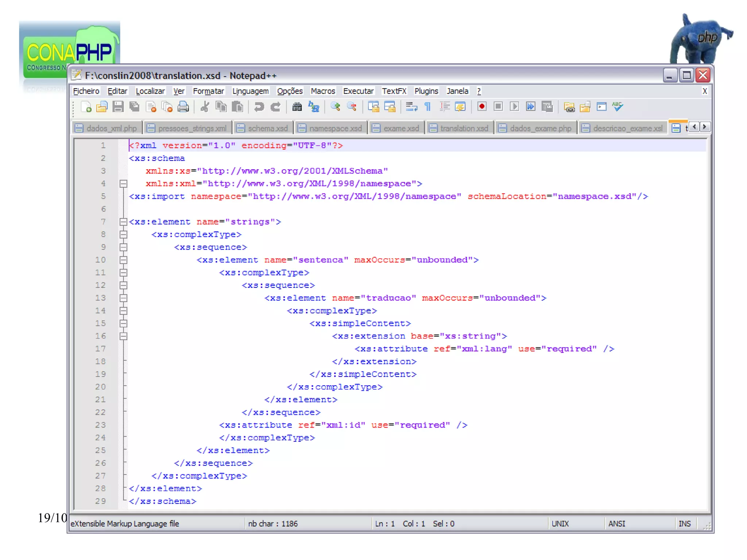
Task: Click the Save All toolbar icon
Action: click(x=134, y=107)
